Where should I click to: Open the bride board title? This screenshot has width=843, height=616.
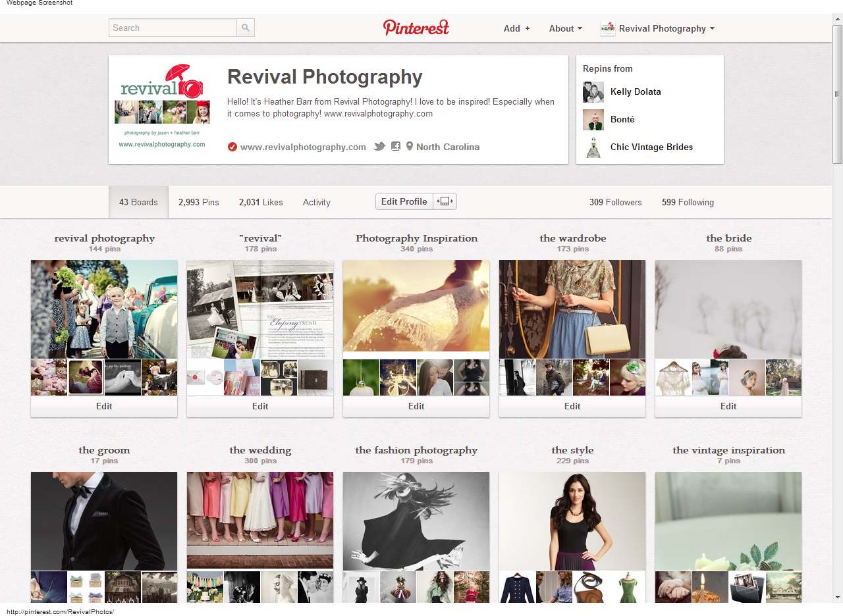(728, 238)
